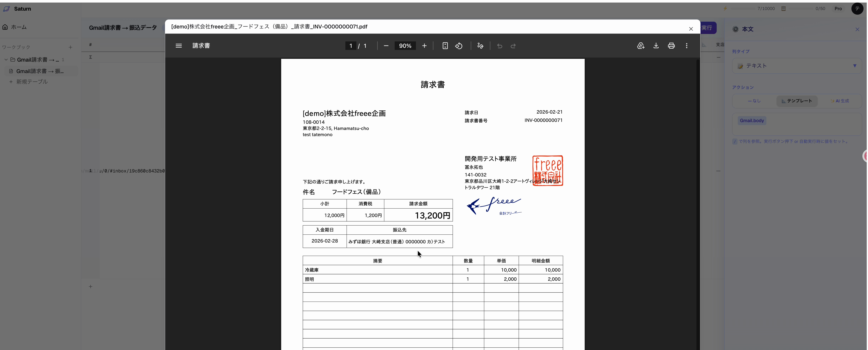The height and width of the screenshot is (350, 868).
Task: Download the invoice PDF
Action: tap(656, 46)
